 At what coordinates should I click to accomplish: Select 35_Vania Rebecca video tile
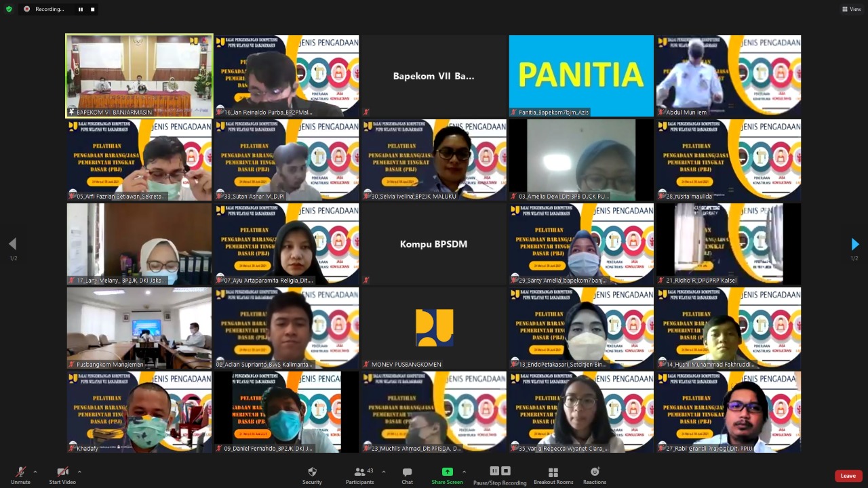point(581,412)
